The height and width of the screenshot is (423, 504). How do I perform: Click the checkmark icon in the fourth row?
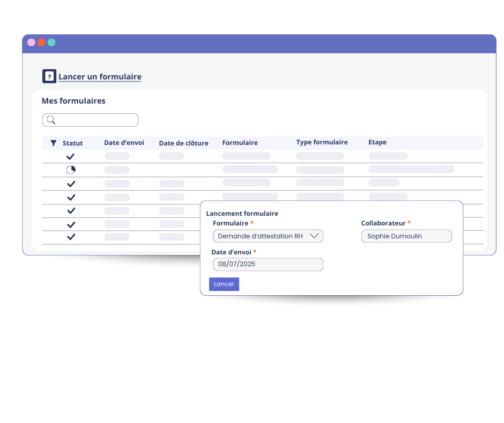(70, 197)
